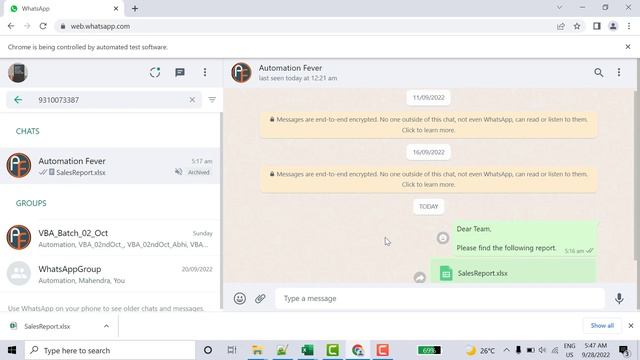Open the emoji picker
The width and height of the screenshot is (640, 360).
(x=240, y=298)
